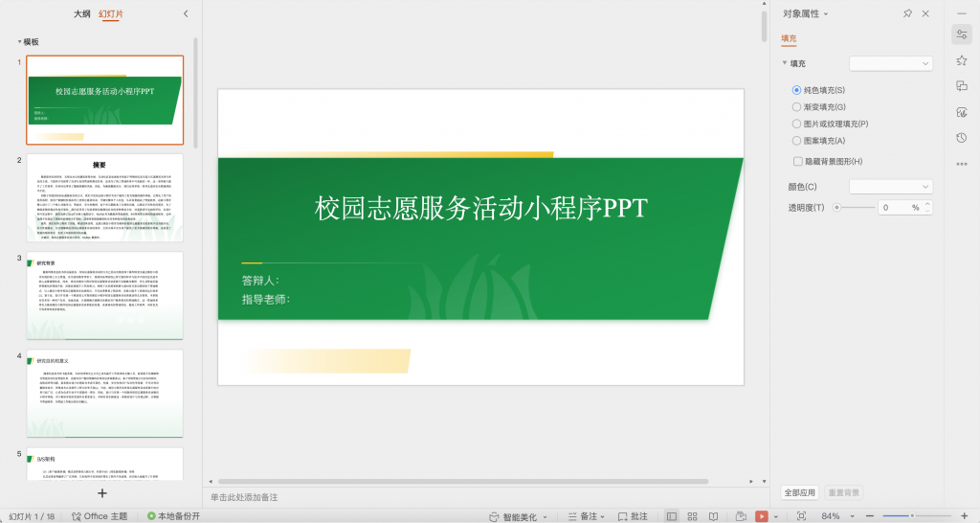The width and height of the screenshot is (980, 523).
Task: Open slideshow options arrow beside play button
Action: click(775, 516)
